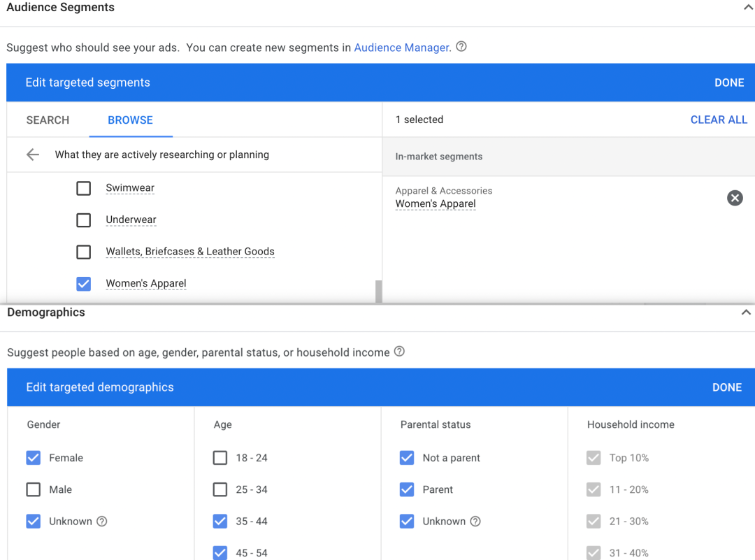Click help icon next to Gender Unknown

coord(102,521)
